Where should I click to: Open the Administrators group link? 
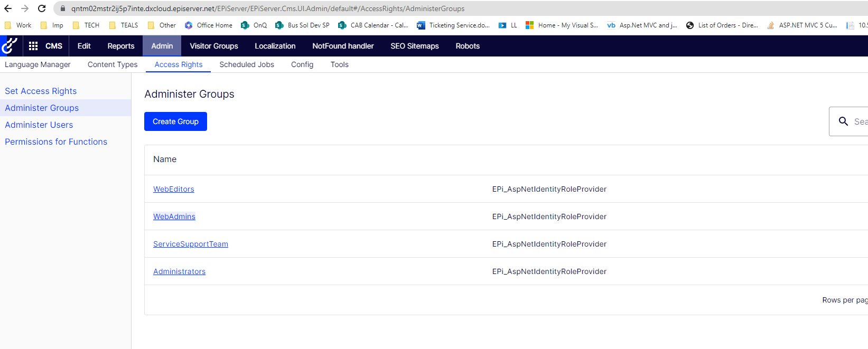click(x=179, y=271)
